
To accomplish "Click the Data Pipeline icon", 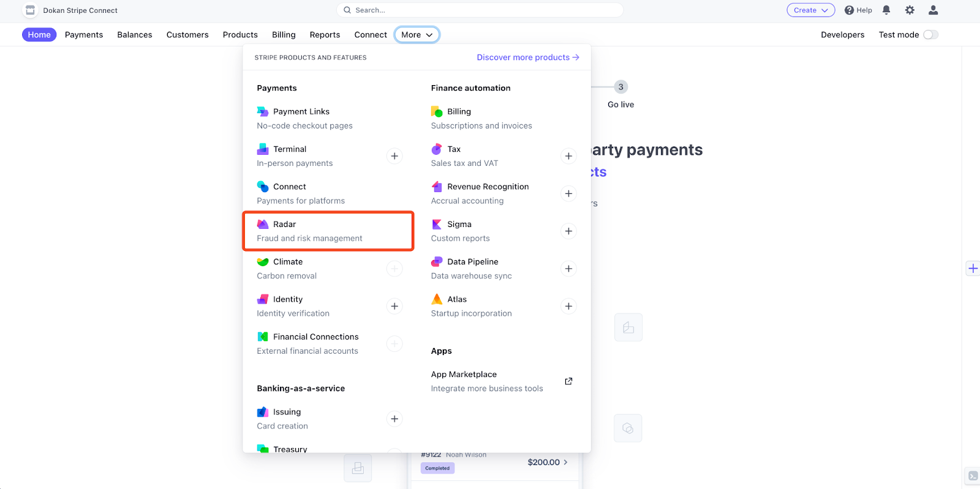I will click(437, 261).
